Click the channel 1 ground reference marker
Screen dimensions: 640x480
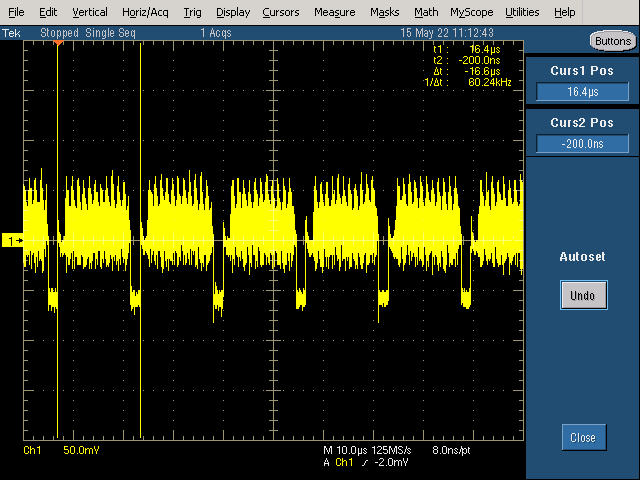[13, 241]
